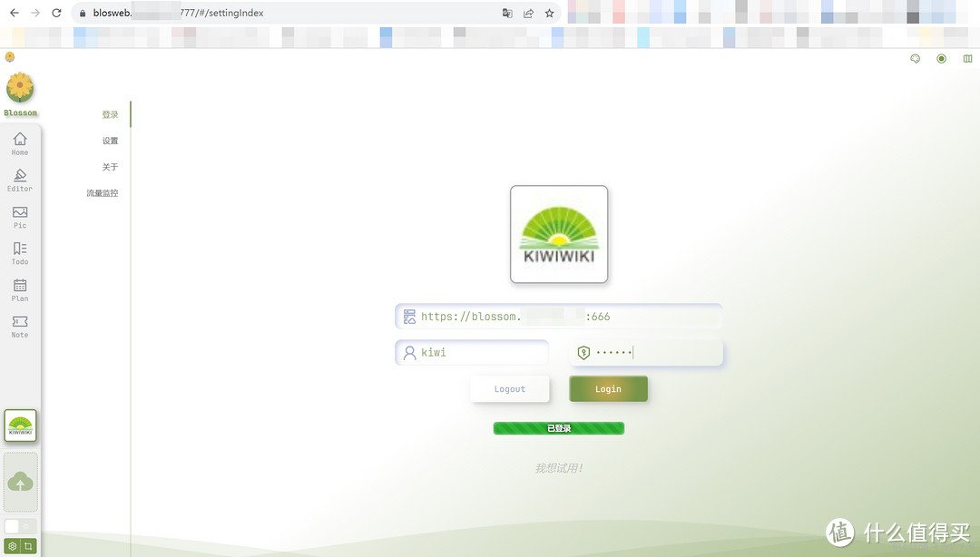Click the map-style icon at top right

coord(967,59)
